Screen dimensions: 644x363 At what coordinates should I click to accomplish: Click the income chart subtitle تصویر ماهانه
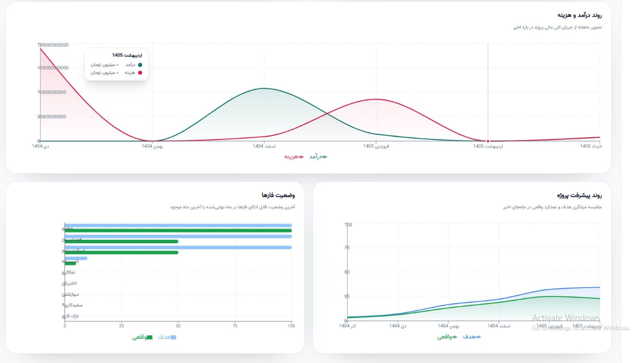(557, 27)
